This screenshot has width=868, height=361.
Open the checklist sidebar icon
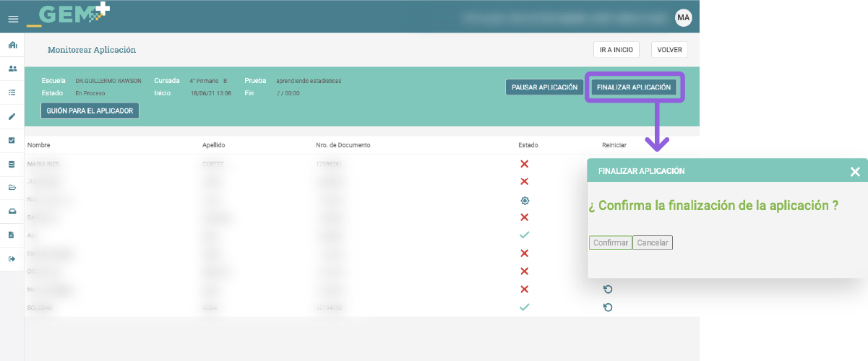coord(12,93)
